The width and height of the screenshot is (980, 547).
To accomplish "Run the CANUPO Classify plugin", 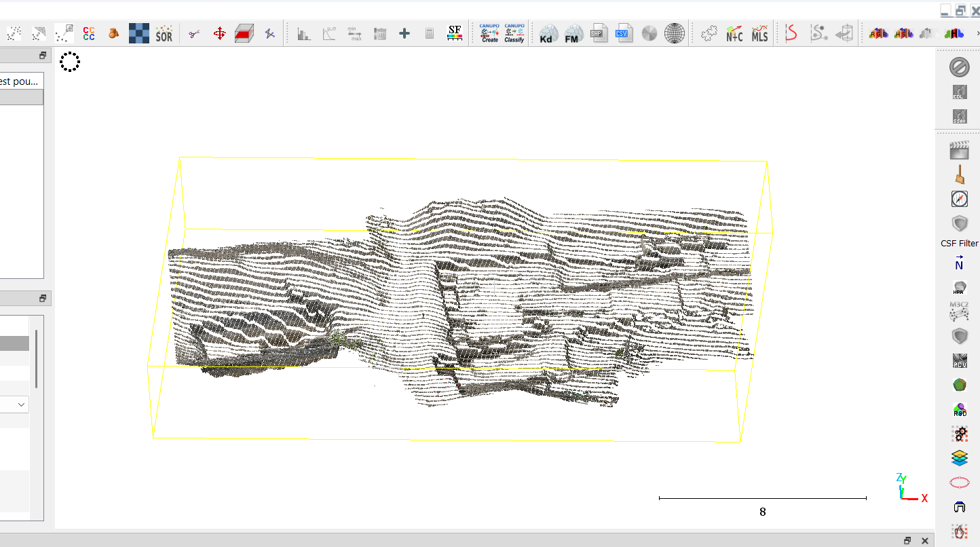I will coord(514,33).
